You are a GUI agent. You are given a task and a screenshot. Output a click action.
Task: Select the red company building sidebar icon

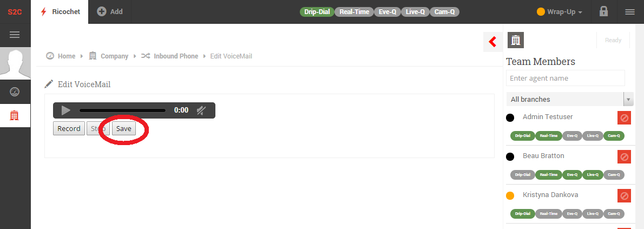click(x=15, y=115)
